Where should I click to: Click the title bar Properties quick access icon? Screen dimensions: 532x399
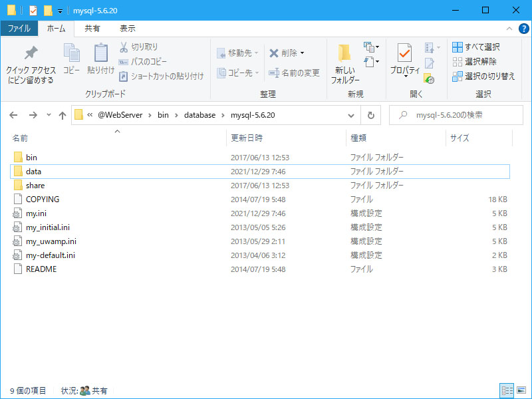click(x=33, y=11)
